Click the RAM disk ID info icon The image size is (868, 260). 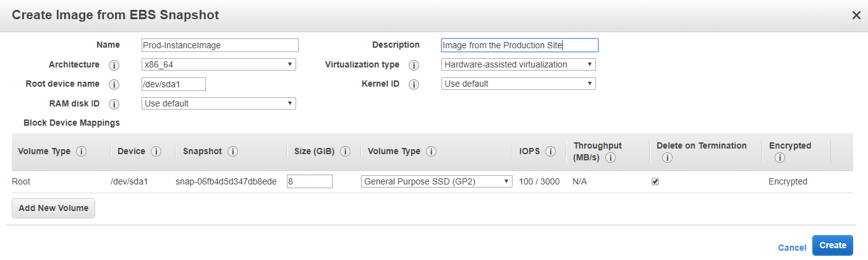114,104
